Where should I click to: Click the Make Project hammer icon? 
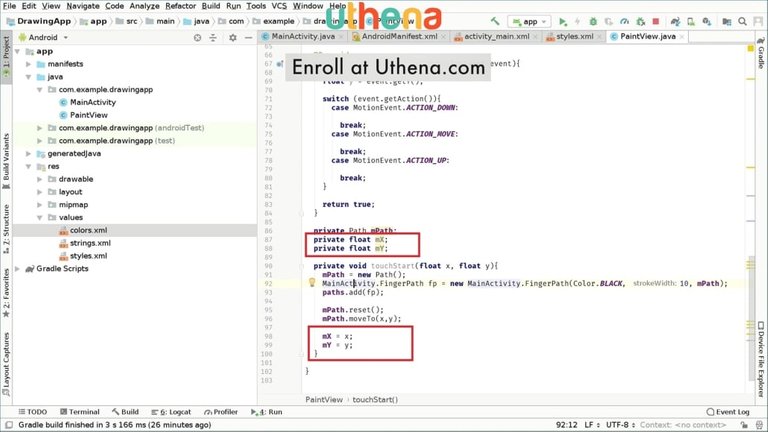[495, 22]
